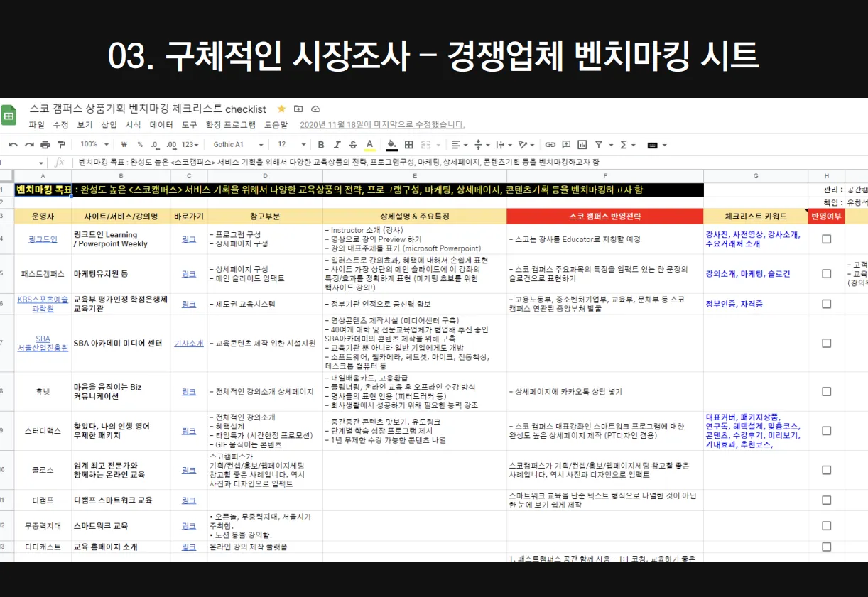Apply percent format
The image size is (868, 597).
(x=140, y=145)
